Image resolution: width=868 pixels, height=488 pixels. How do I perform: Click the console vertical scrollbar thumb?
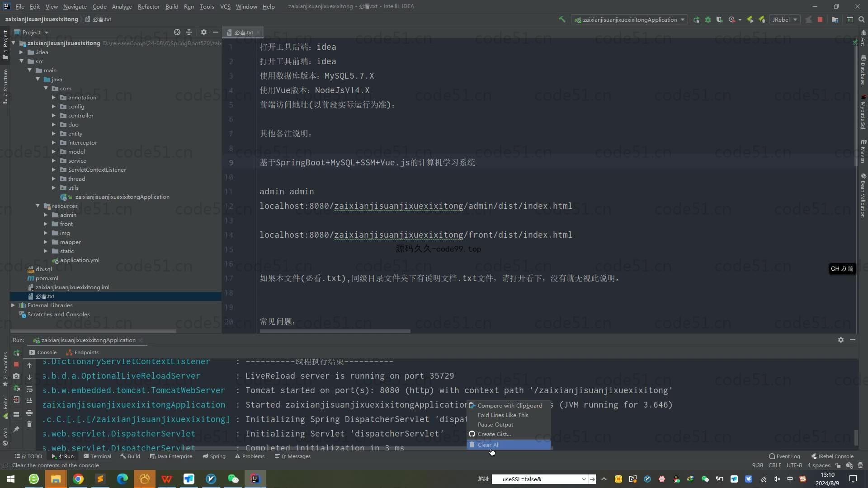click(x=856, y=437)
